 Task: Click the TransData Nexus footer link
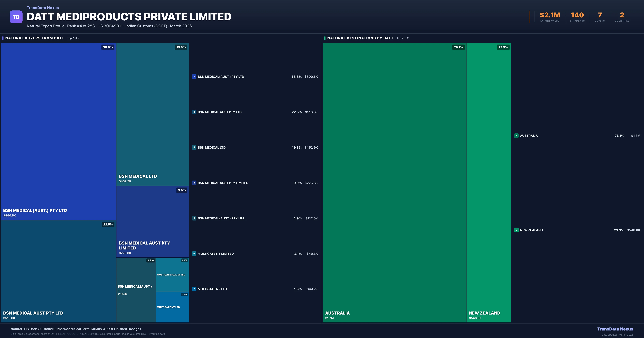click(615, 329)
